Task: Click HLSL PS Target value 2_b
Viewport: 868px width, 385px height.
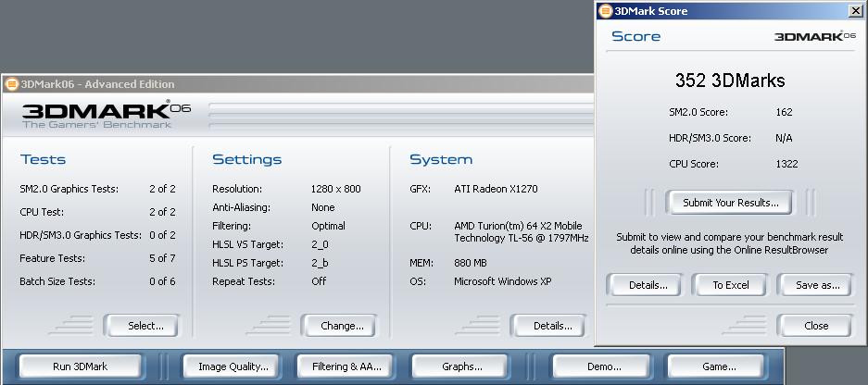Action: coord(321,264)
